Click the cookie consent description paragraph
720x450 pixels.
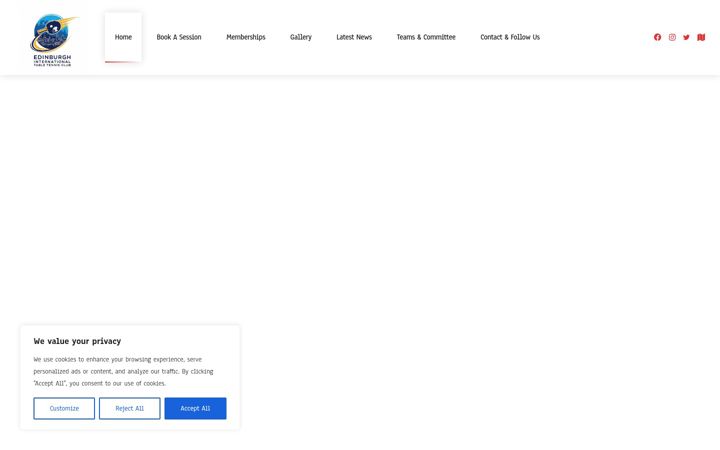click(x=123, y=371)
